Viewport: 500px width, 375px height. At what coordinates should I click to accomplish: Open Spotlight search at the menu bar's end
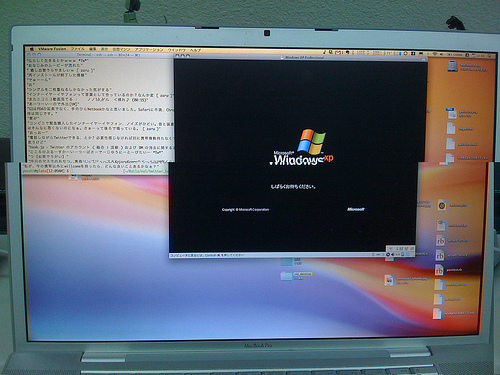tap(490, 56)
